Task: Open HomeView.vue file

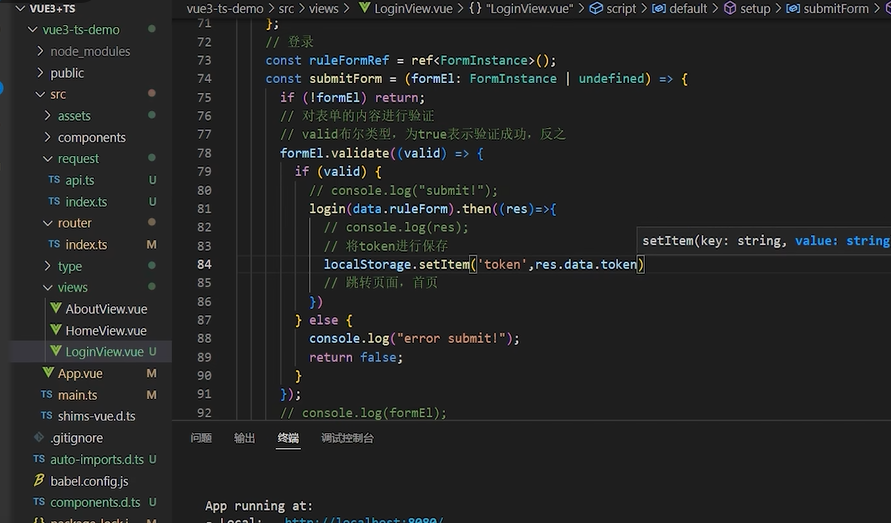Action: 106,330
